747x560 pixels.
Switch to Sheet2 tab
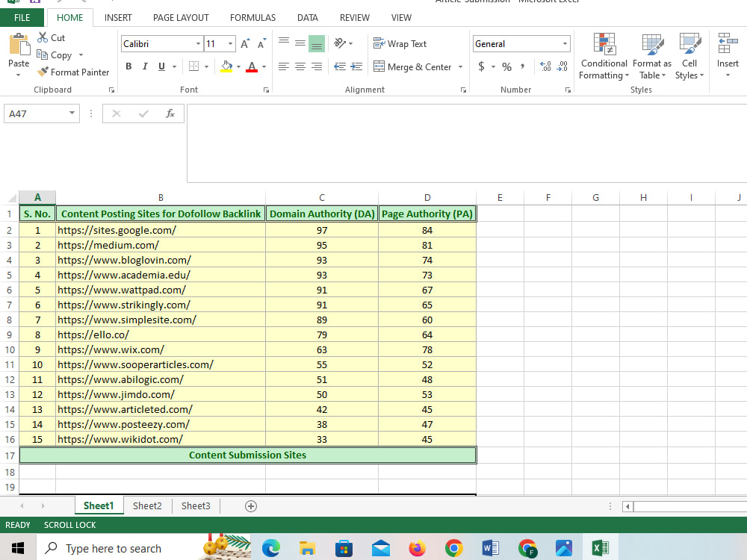(x=147, y=505)
